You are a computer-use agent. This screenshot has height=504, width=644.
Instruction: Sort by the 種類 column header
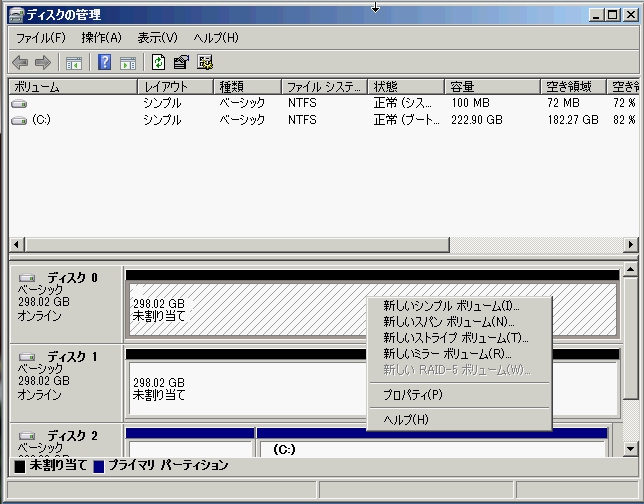click(247, 87)
